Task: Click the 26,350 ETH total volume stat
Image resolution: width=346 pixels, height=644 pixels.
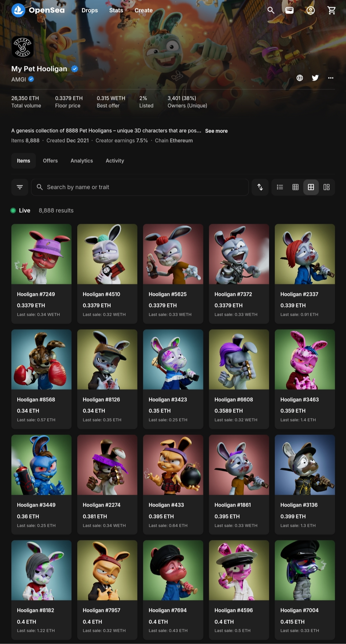Action: coord(26,102)
